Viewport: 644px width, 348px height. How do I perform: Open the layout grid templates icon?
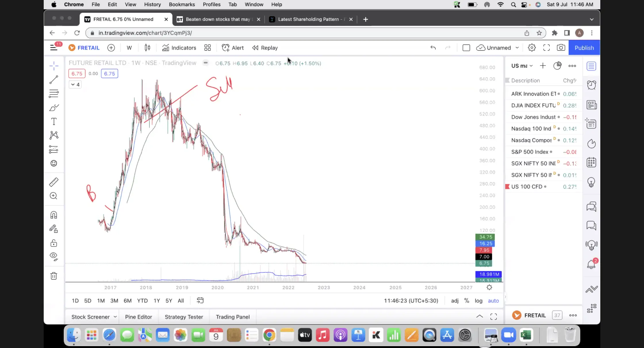pyautogui.click(x=208, y=48)
